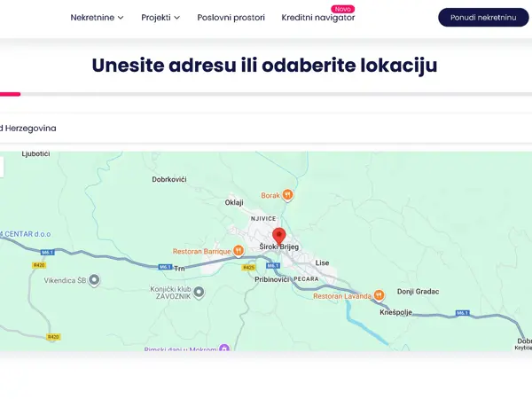This screenshot has width=532, height=399.
Task: Click Vikendica ŠB place marker
Action: (x=94, y=280)
